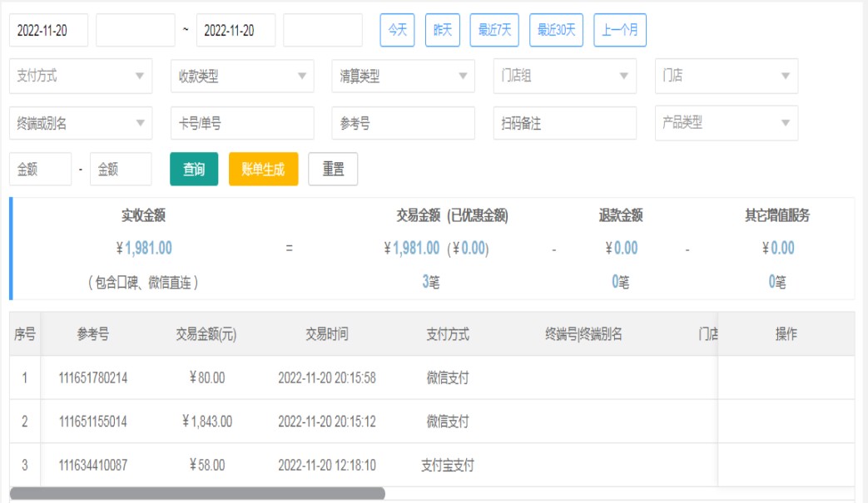This screenshot has width=868, height=503.
Task: Click the 卡号/单号 input field
Action: [242, 123]
